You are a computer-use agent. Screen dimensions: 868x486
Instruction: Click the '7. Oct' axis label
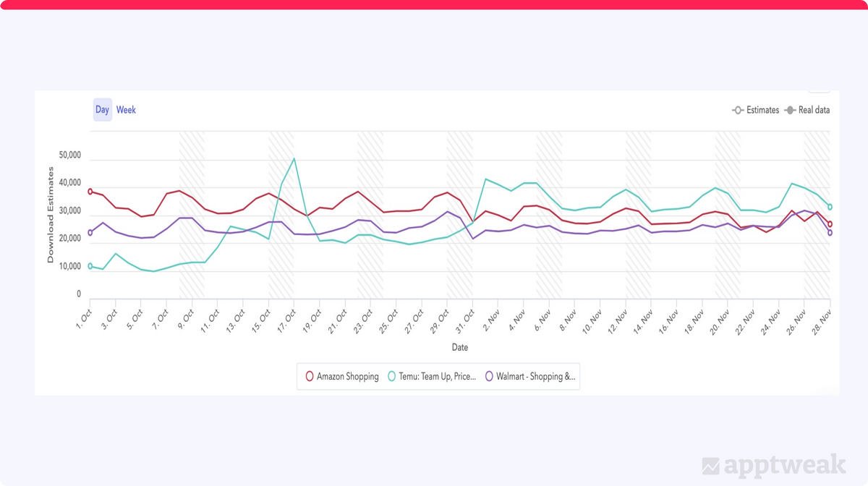pyautogui.click(x=161, y=319)
